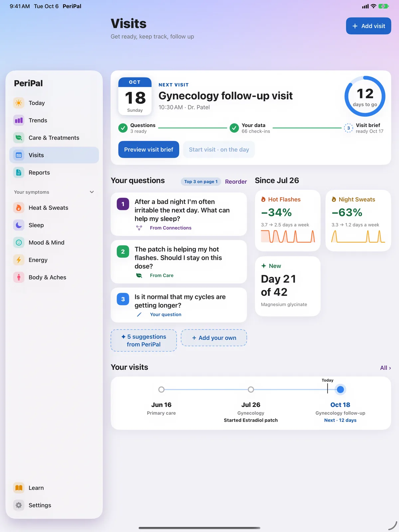
Task: Click Start visit on the day button
Action: [219, 150]
